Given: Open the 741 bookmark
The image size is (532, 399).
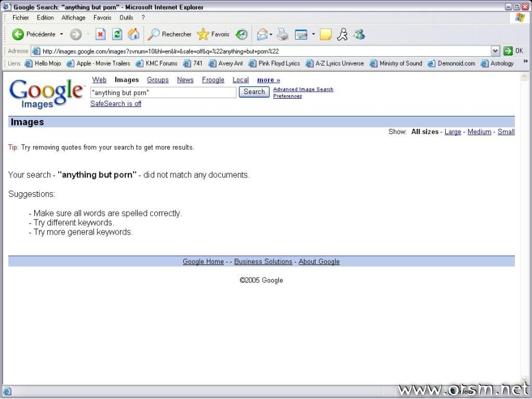Looking at the screenshot, I should [193, 63].
